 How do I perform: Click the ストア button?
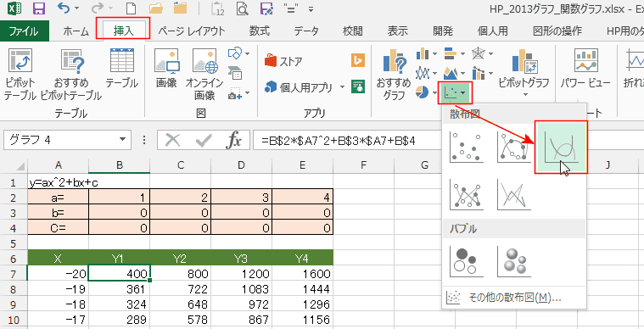[283, 62]
